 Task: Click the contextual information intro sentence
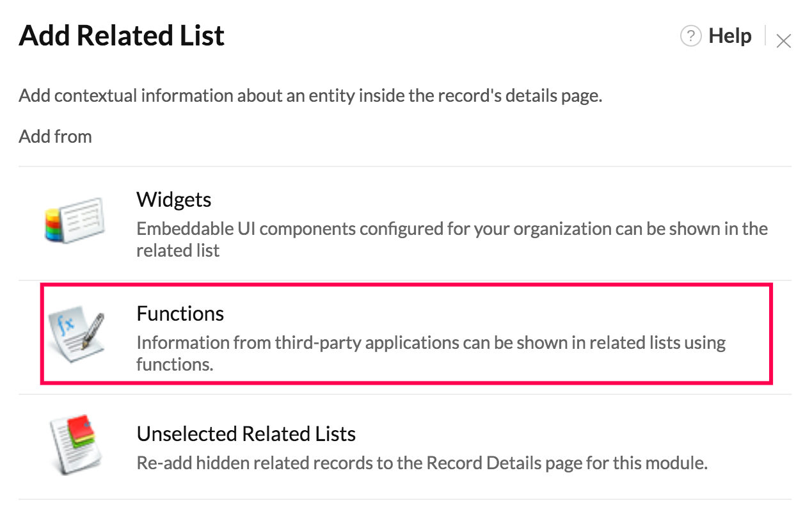click(x=311, y=96)
